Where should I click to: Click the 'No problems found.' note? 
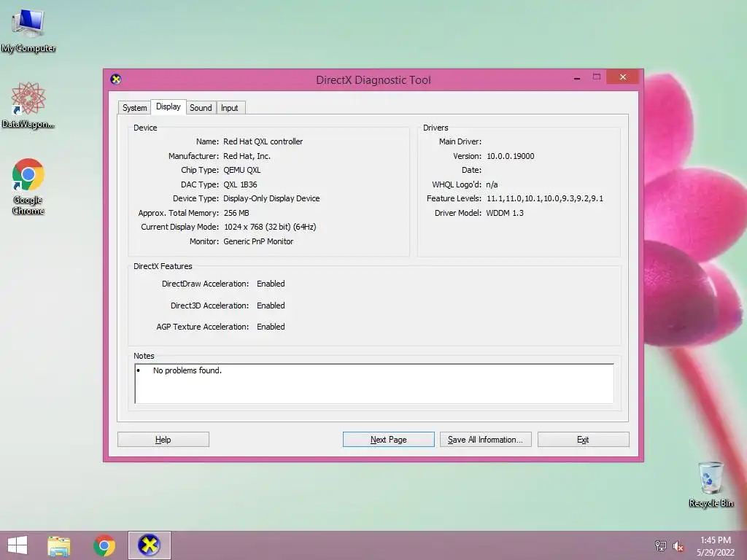pyautogui.click(x=187, y=370)
